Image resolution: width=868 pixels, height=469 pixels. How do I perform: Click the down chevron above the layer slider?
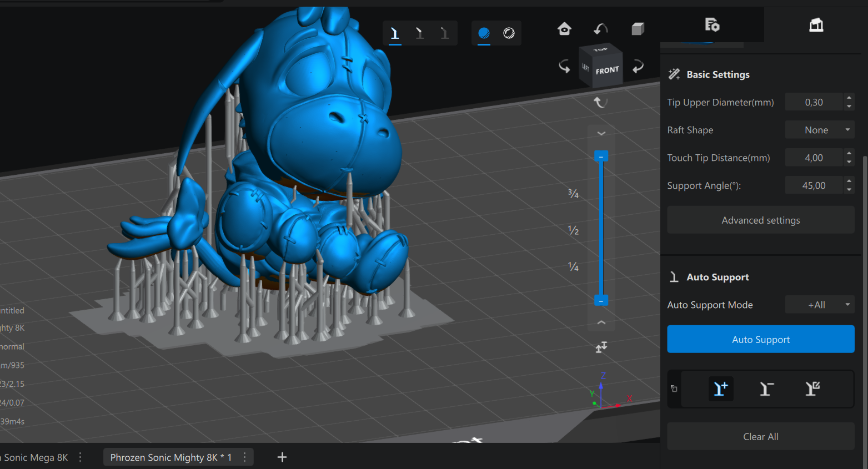pos(601,134)
